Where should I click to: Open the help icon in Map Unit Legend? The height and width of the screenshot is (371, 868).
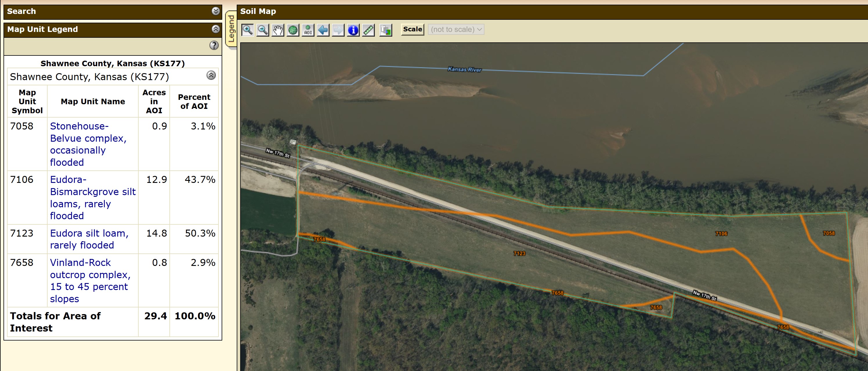pyautogui.click(x=214, y=45)
